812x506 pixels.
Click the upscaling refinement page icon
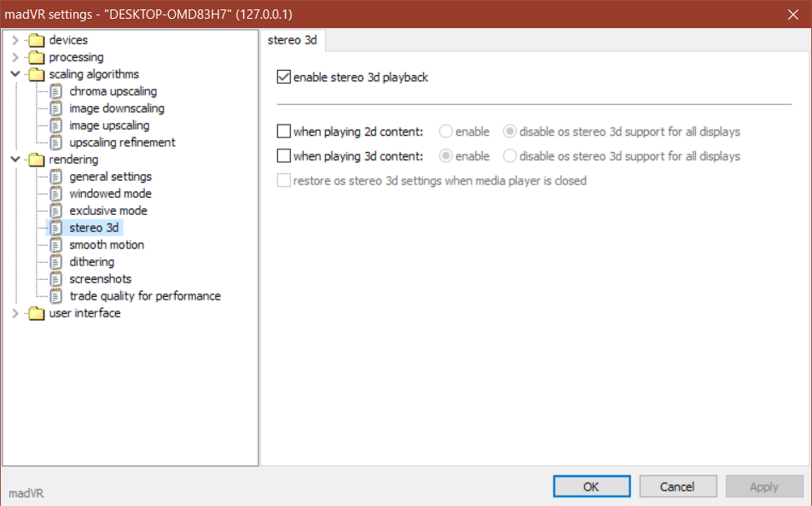56,142
